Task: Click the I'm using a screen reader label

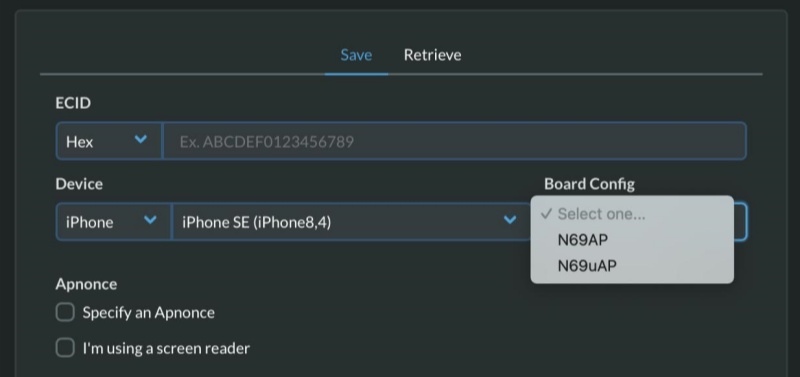Action: (x=166, y=348)
